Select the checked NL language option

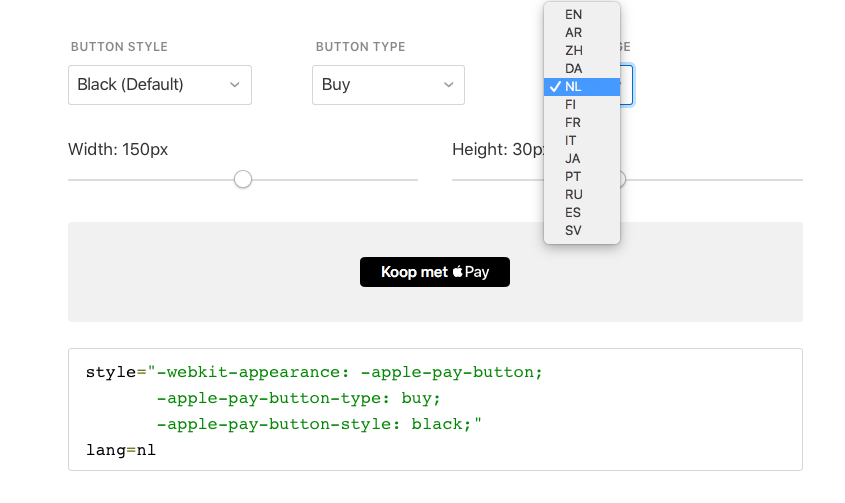click(x=581, y=87)
